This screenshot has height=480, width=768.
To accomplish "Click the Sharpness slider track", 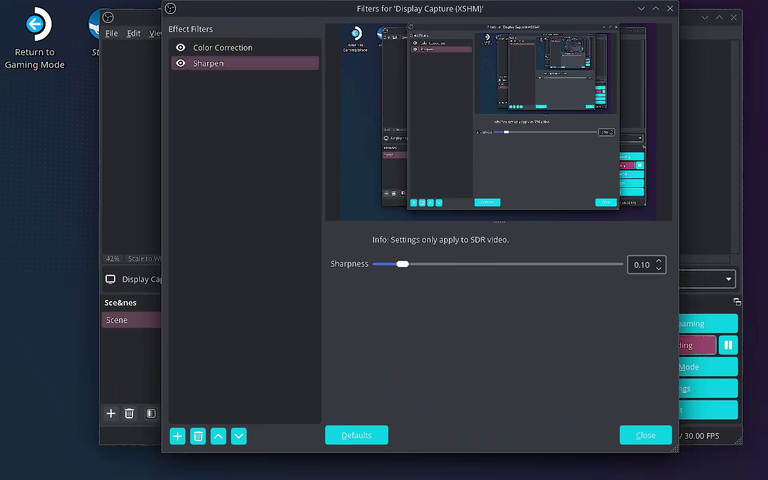I will click(498, 264).
